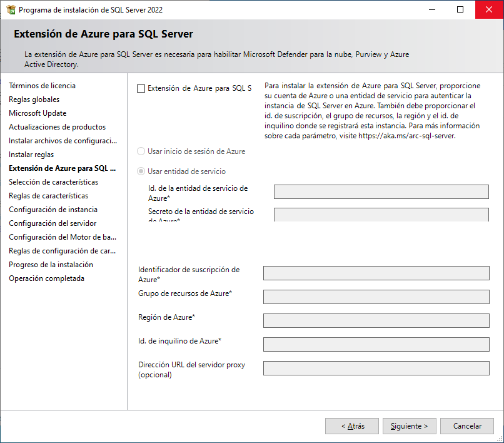Click the SQL Server installer title bar icon
This screenshot has height=443, width=504.
tap(11, 10)
